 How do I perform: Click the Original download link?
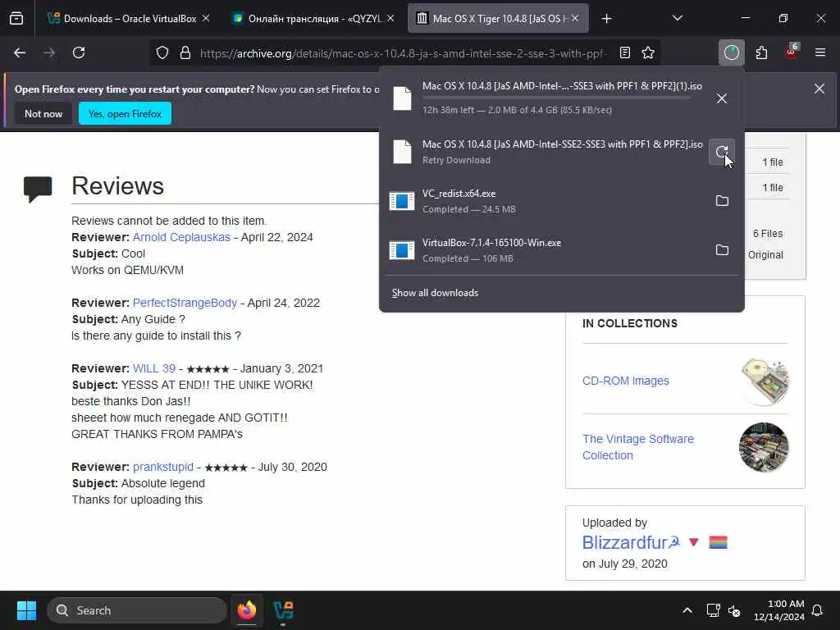(765, 255)
